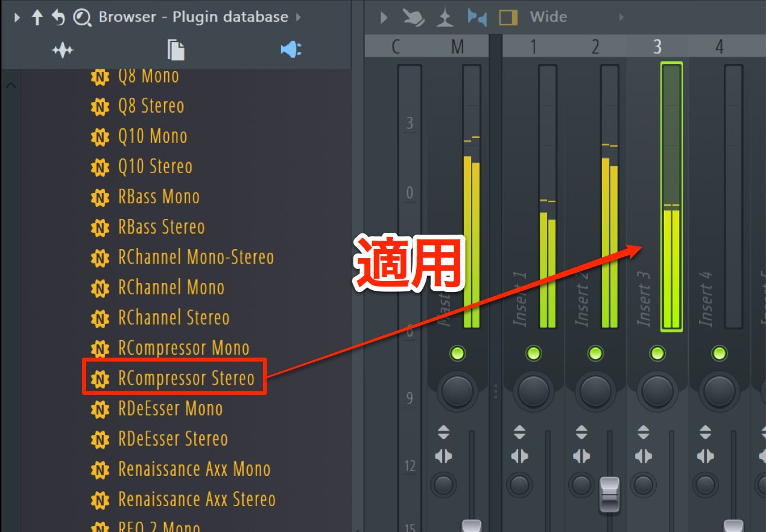766x532 pixels.
Task: Mute Insert 1 with its green LED
Action: coord(533,353)
